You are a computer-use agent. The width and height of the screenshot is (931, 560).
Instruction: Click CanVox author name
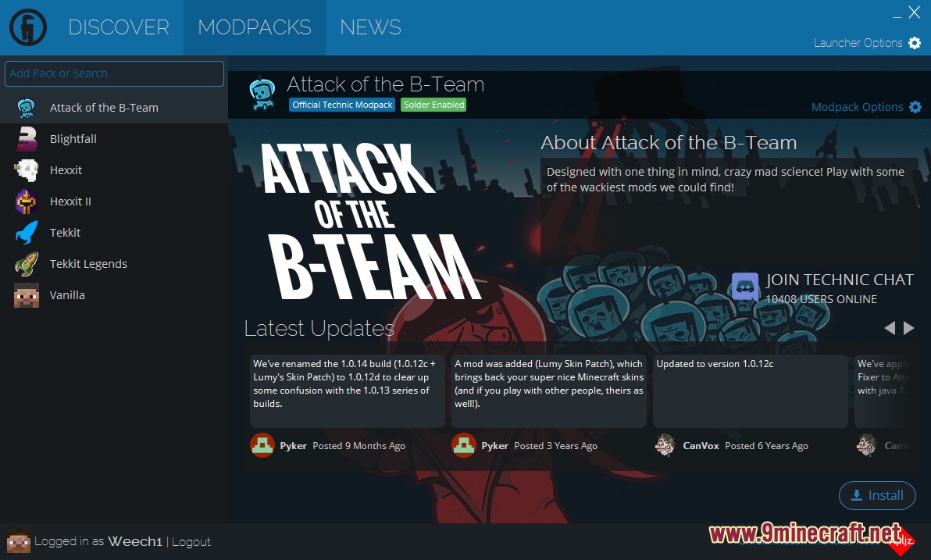(701, 445)
